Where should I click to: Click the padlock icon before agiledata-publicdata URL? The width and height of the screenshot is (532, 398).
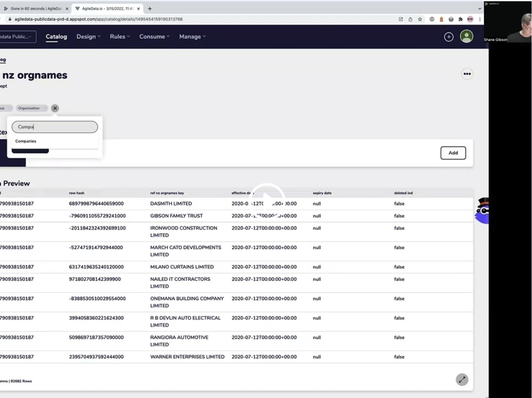pyautogui.click(x=9, y=19)
